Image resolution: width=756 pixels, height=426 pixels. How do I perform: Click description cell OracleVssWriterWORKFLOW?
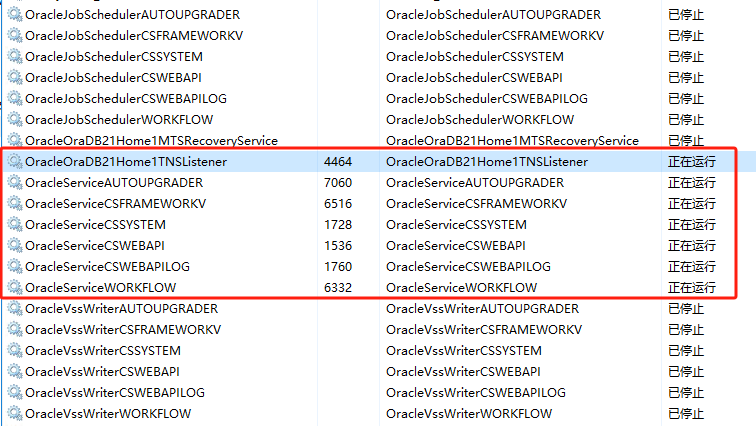click(x=469, y=413)
